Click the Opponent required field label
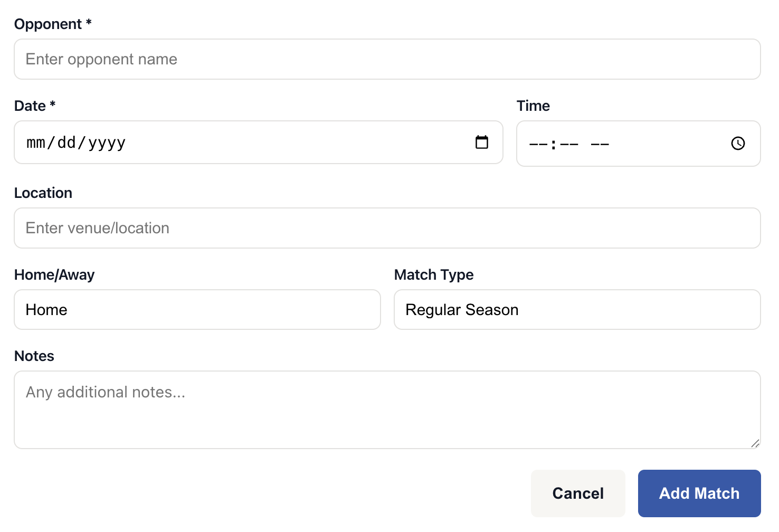The height and width of the screenshot is (532, 779). pyautogui.click(x=53, y=24)
